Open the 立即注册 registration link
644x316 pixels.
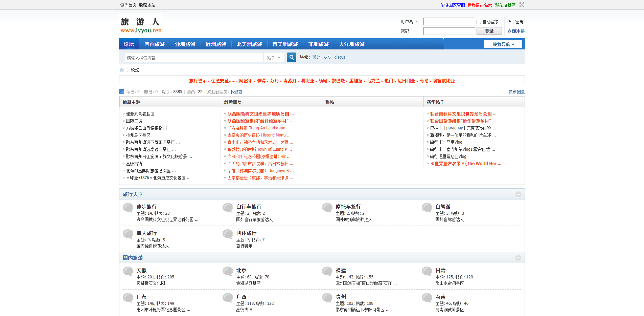(515, 31)
